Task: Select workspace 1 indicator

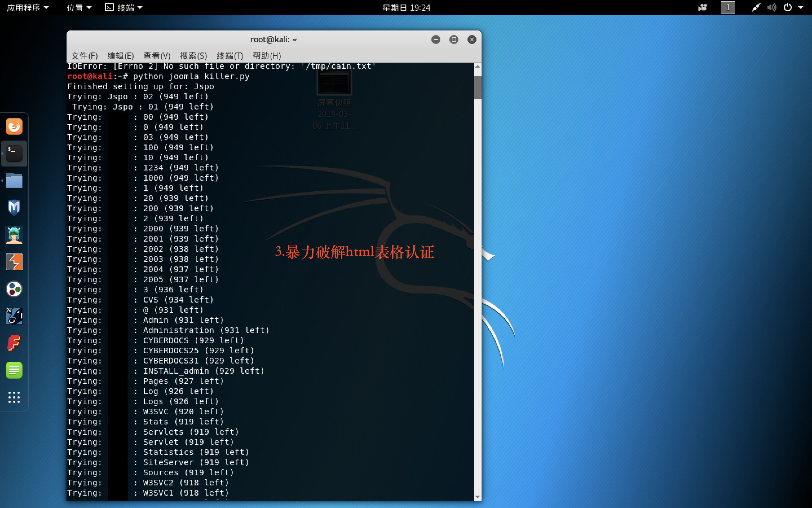Action: (x=728, y=7)
